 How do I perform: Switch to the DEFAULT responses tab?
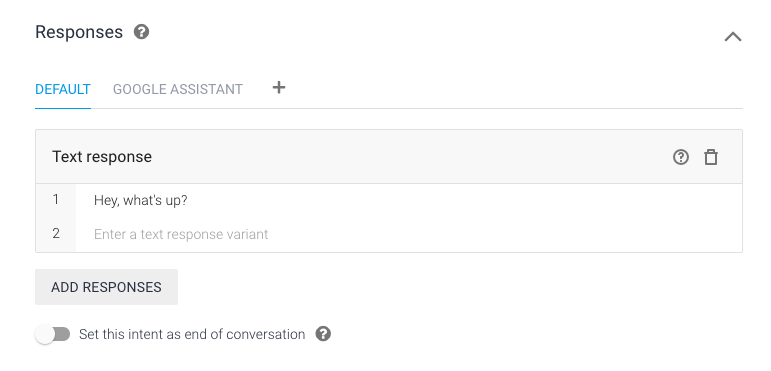coord(63,89)
